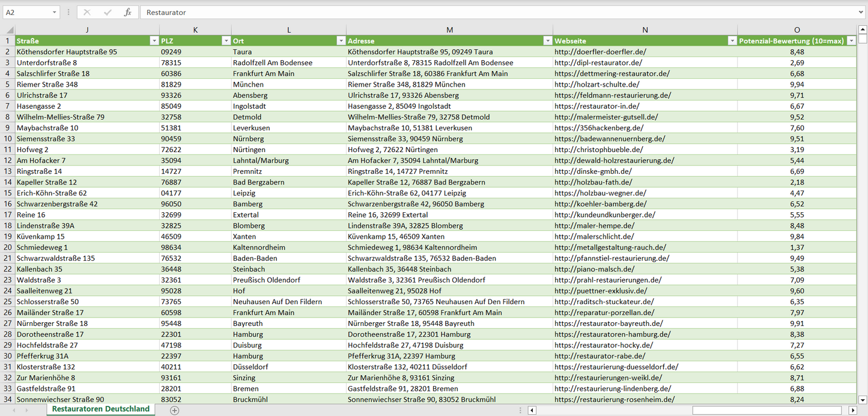Click the Cancel X icon in formula bar
The height and width of the screenshot is (416, 868).
pyautogui.click(x=87, y=12)
